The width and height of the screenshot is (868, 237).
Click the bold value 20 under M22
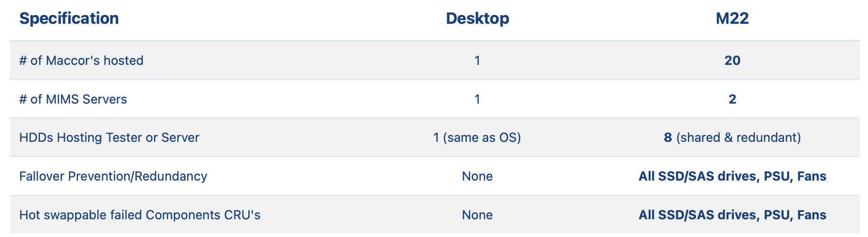[x=732, y=61]
